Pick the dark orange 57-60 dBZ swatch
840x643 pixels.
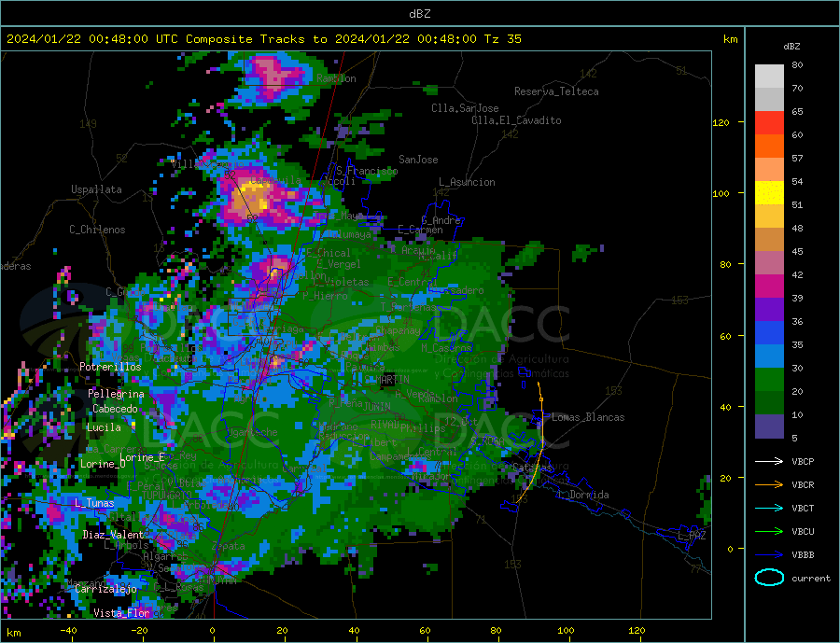(x=769, y=146)
